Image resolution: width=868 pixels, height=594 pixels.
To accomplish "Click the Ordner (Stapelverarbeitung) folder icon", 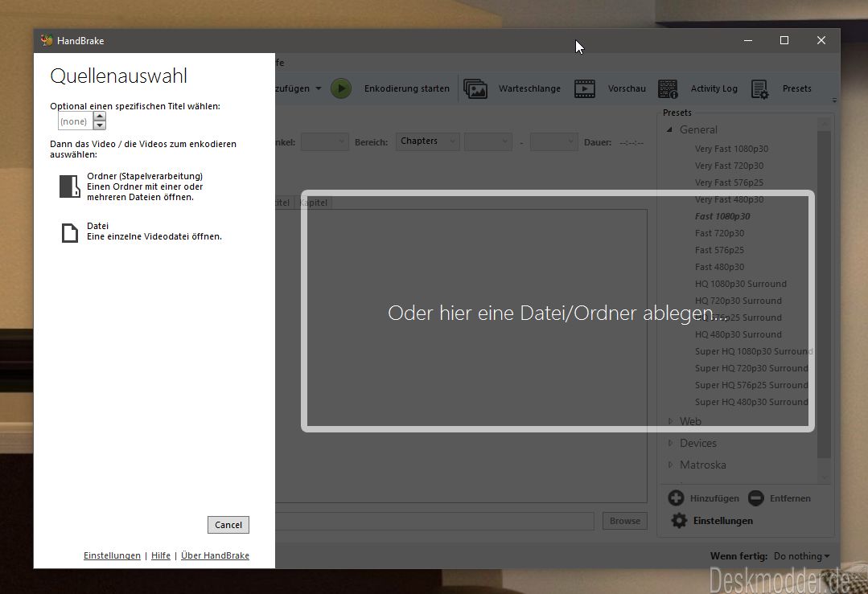I will [x=70, y=186].
